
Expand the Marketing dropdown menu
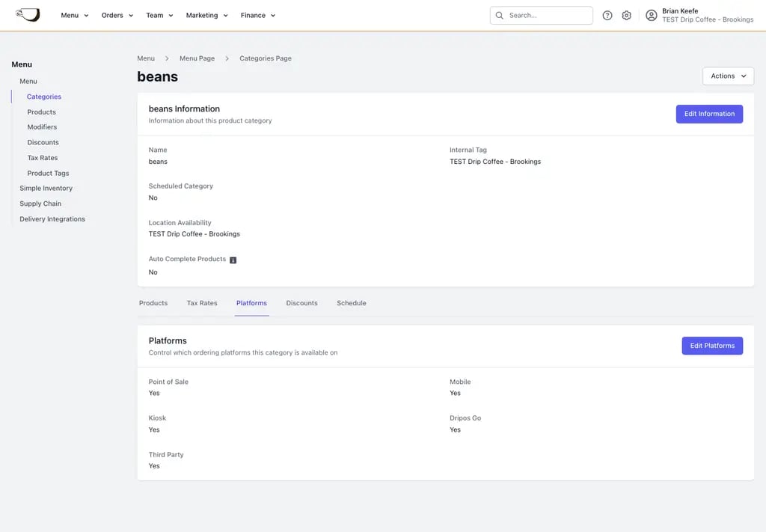point(206,16)
